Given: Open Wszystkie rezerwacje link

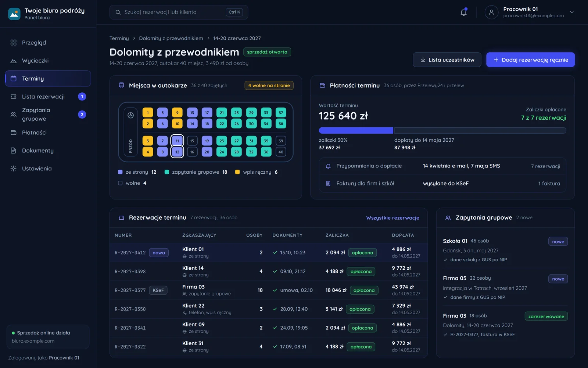Looking at the screenshot, I should (x=392, y=218).
